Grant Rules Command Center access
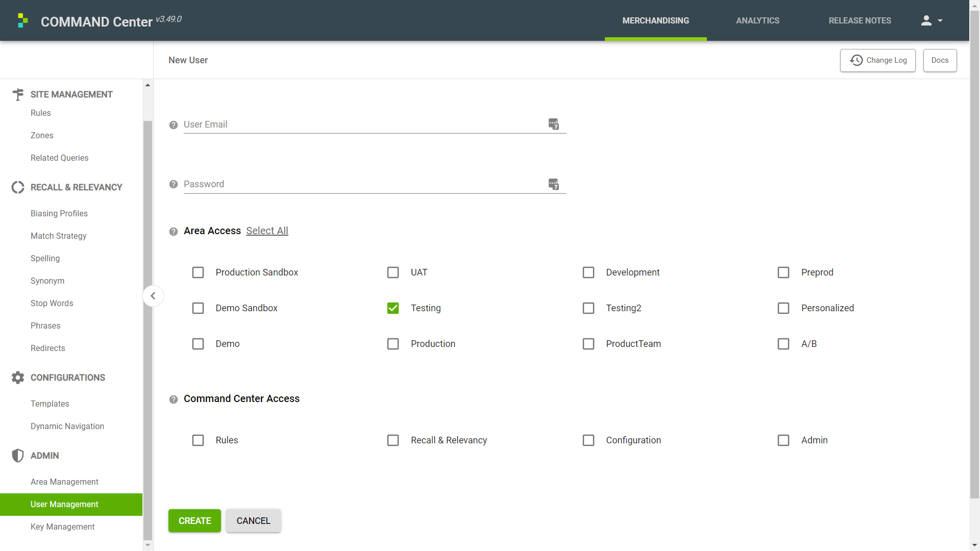The image size is (980, 551). pyautogui.click(x=198, y=440)
